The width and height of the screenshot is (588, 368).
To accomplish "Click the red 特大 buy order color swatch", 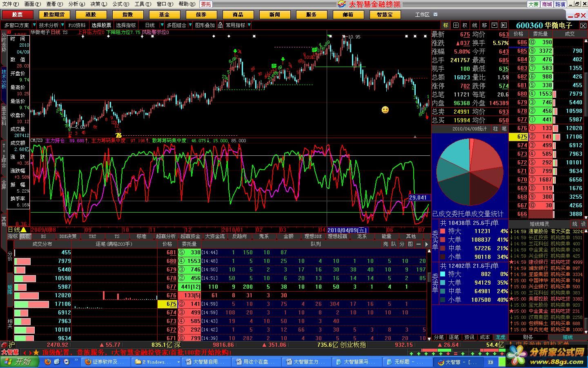I will pyautogui.click(x=443, y=231).
